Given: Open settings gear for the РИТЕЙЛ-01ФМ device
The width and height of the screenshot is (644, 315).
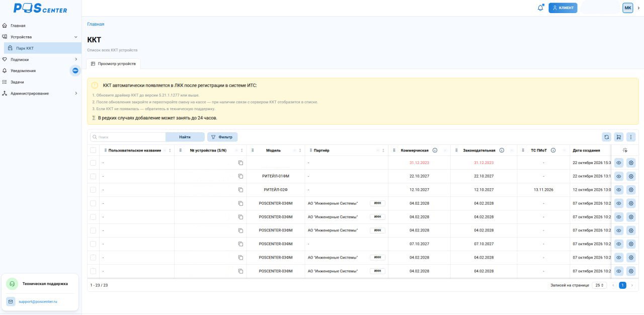Looking at the screenshot, I should coord(631,176).
